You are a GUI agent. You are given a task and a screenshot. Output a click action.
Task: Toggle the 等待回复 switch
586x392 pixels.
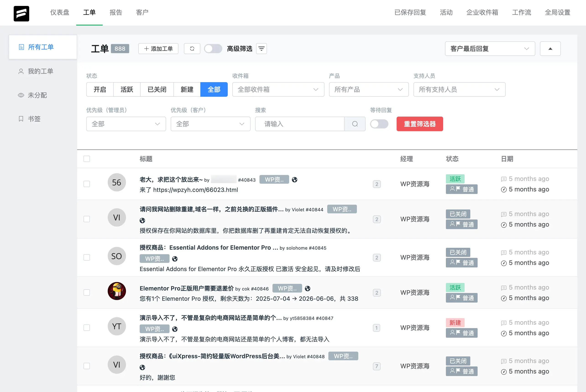(x=379, y=124)
